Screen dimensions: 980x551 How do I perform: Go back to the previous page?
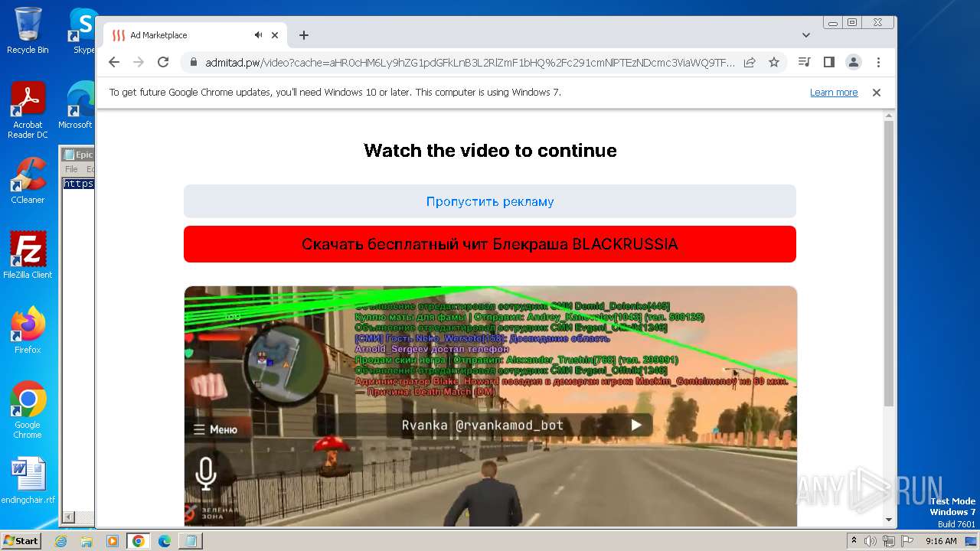[114, 62]
